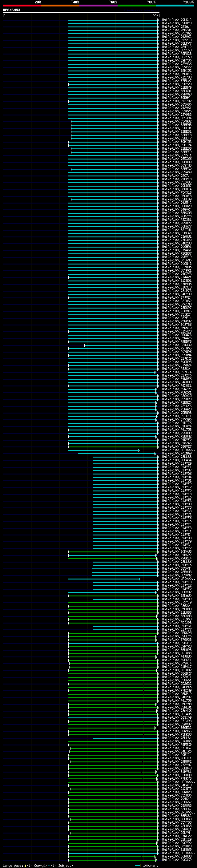Click hit label UniRef100_Q898R3
This screenshot has width=197, height=868.
177,806
